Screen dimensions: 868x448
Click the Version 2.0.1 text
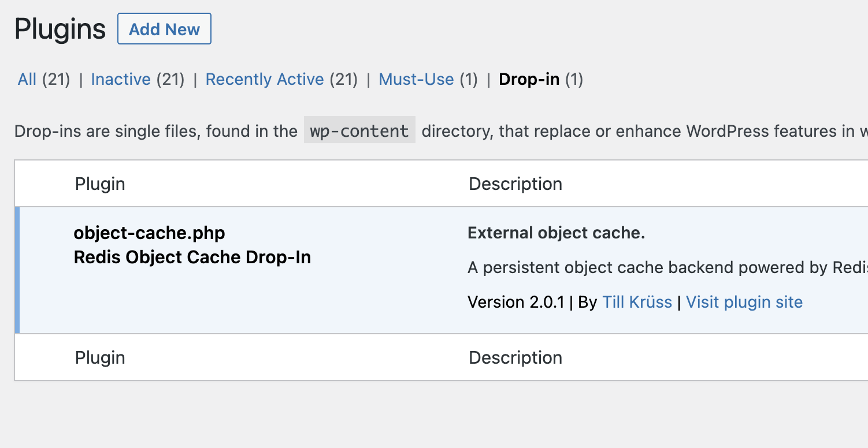(515, 302)
